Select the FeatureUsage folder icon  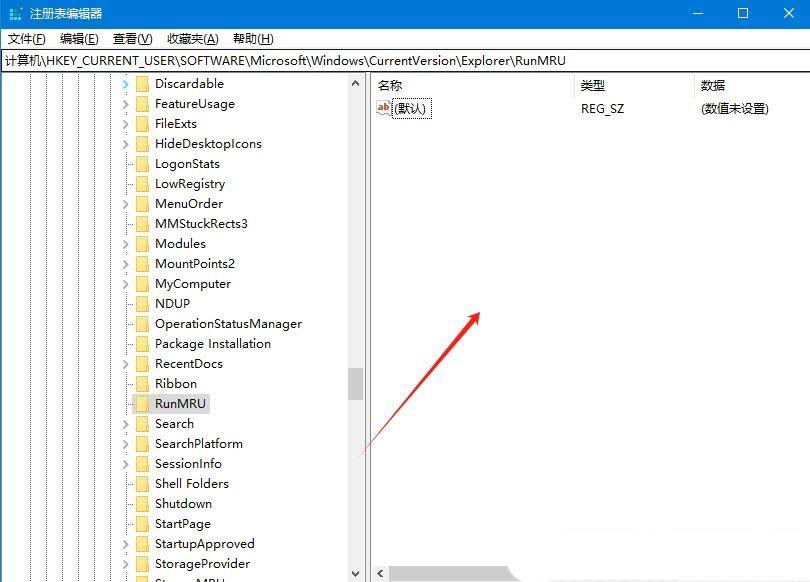[142, 104]
